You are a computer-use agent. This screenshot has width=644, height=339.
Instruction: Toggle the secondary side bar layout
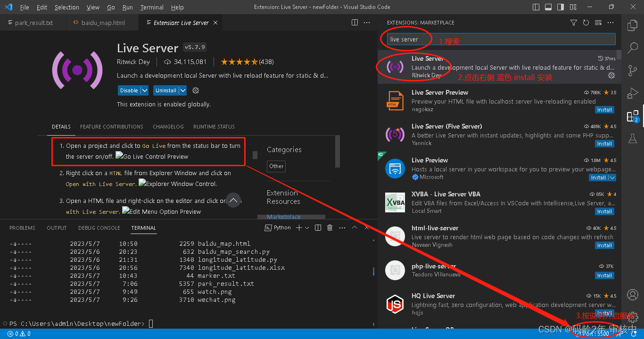[561, 7]
